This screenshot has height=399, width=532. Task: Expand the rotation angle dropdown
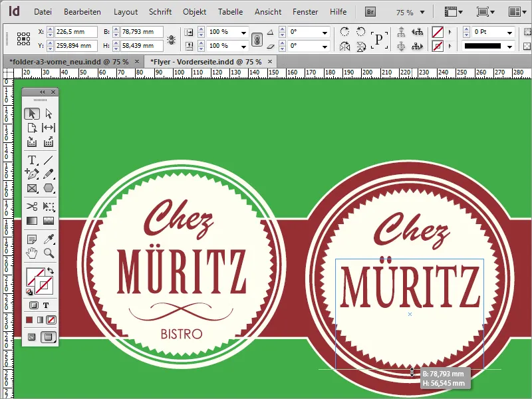pos(325,32)
